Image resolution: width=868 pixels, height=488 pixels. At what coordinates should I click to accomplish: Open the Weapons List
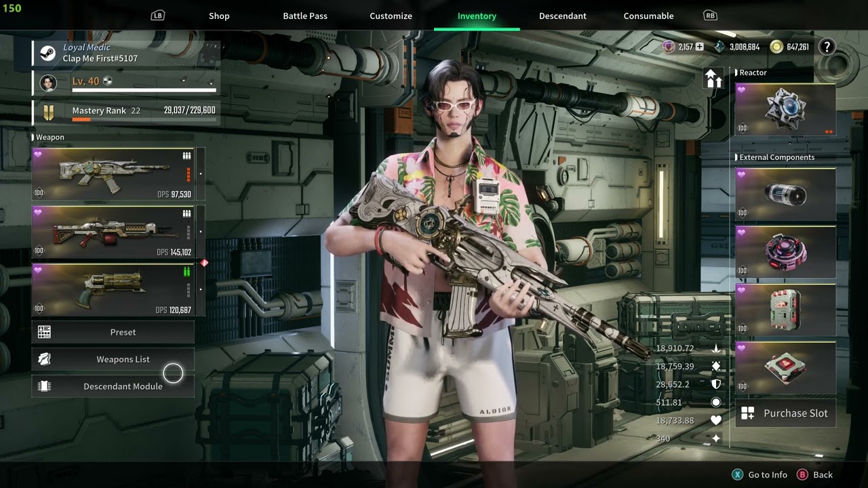(113, 359)
